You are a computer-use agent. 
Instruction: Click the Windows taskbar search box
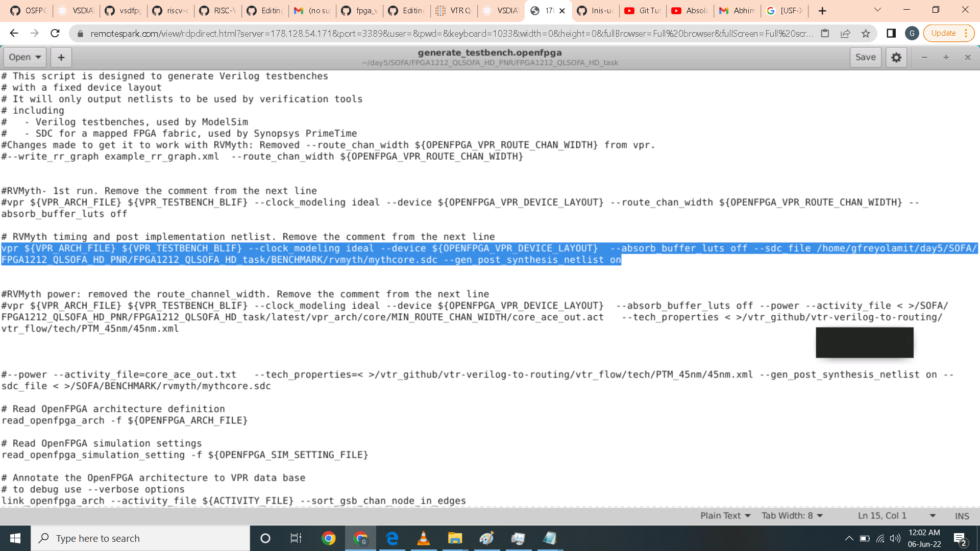(140, 538)
